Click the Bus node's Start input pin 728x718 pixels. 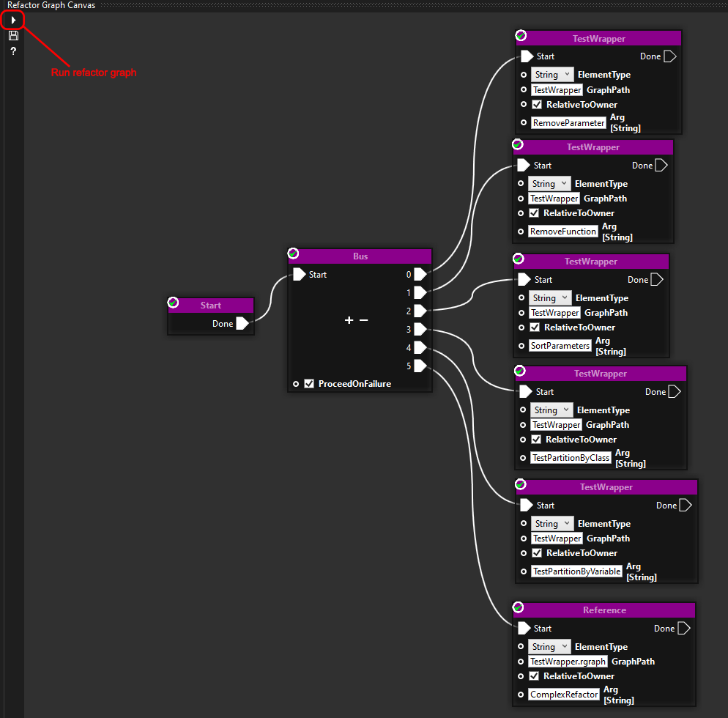[x=299, y=275]
